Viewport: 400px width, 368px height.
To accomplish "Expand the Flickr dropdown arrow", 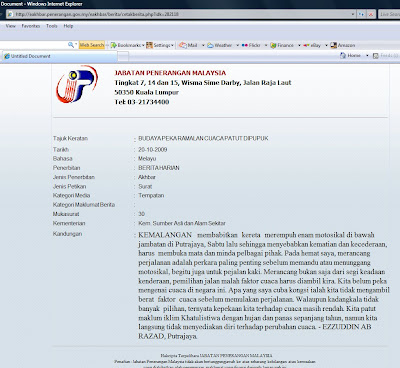I will coord(266,45).
